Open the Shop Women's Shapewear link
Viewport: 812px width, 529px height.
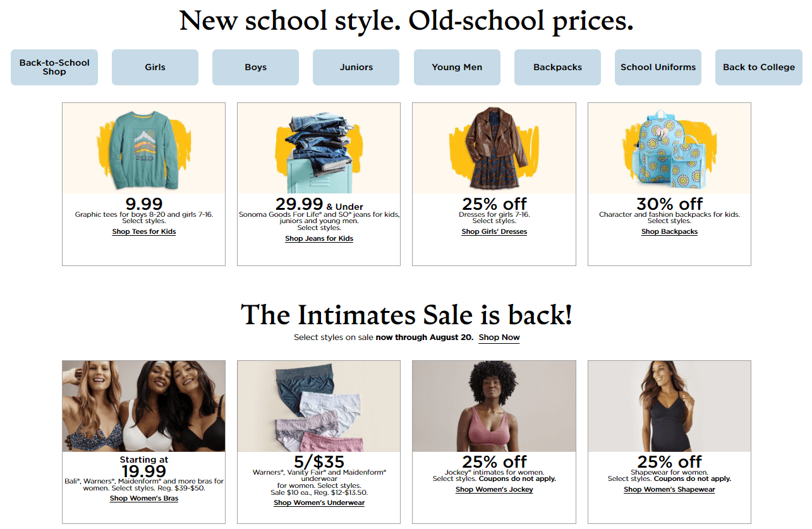click(669, 490)
